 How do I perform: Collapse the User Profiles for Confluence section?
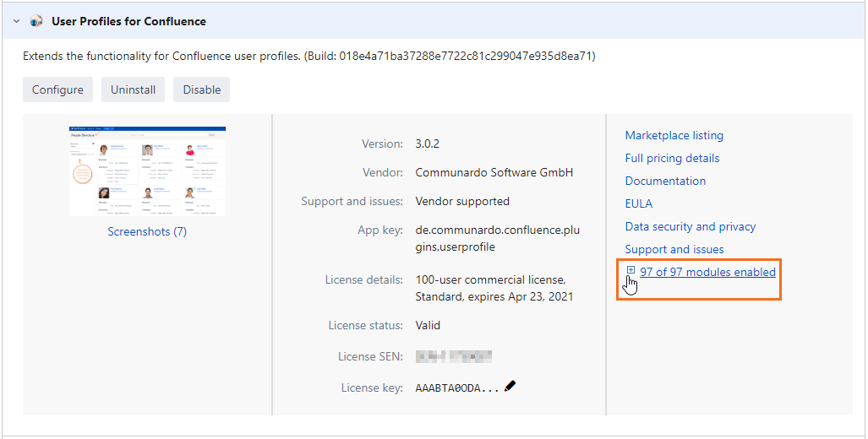click(16, 22)
